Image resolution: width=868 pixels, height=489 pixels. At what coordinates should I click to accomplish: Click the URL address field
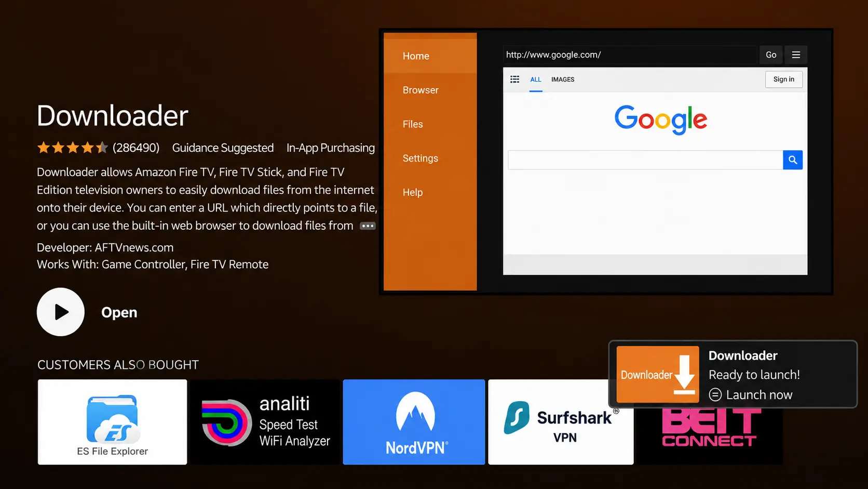coord(629,55)
